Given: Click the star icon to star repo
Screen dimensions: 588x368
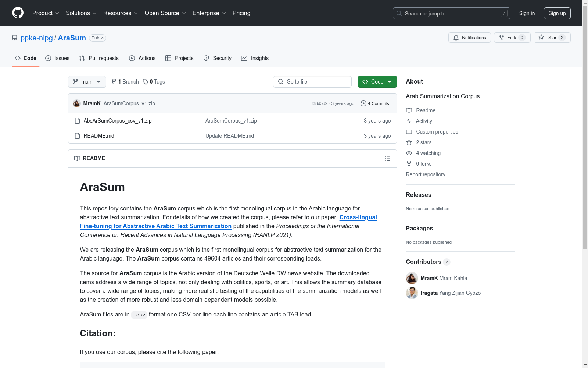Looking at the screenshot, I should pos(541,37).
